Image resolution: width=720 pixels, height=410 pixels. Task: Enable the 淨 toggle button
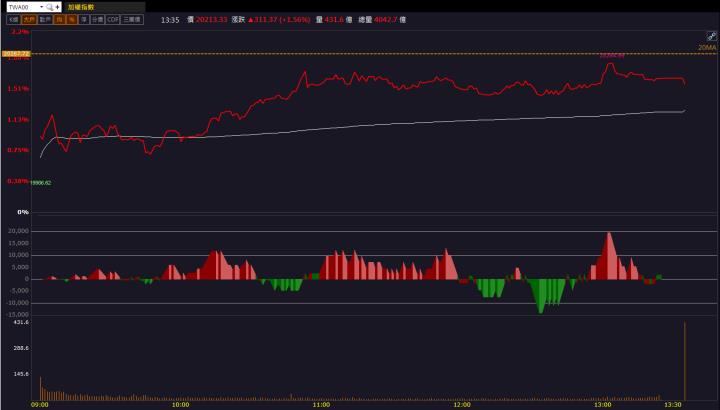(x=84, y=19)
